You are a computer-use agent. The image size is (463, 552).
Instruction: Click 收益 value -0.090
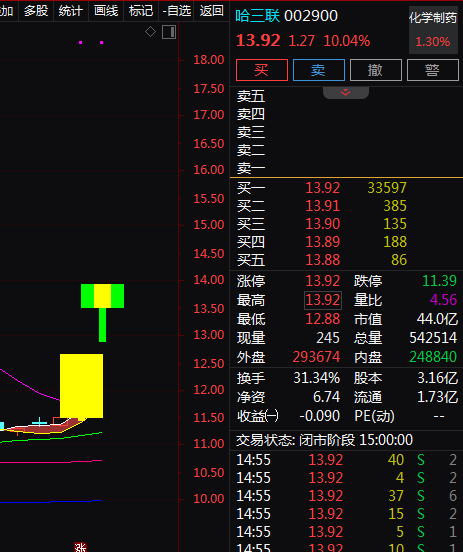coord(320,416)
